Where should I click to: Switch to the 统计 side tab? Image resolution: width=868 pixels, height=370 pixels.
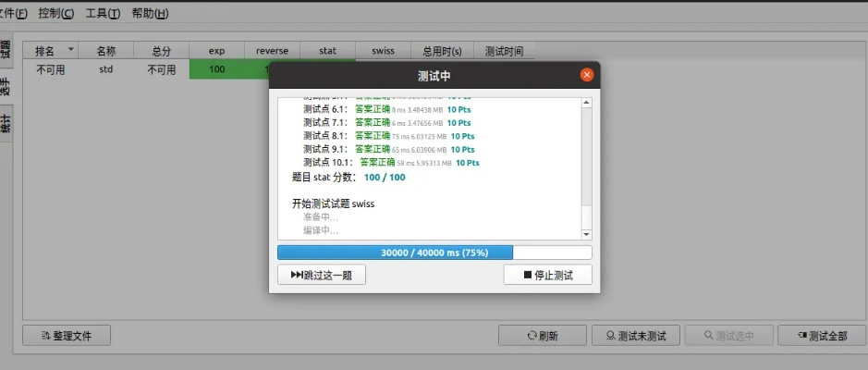tap(6, 122)
